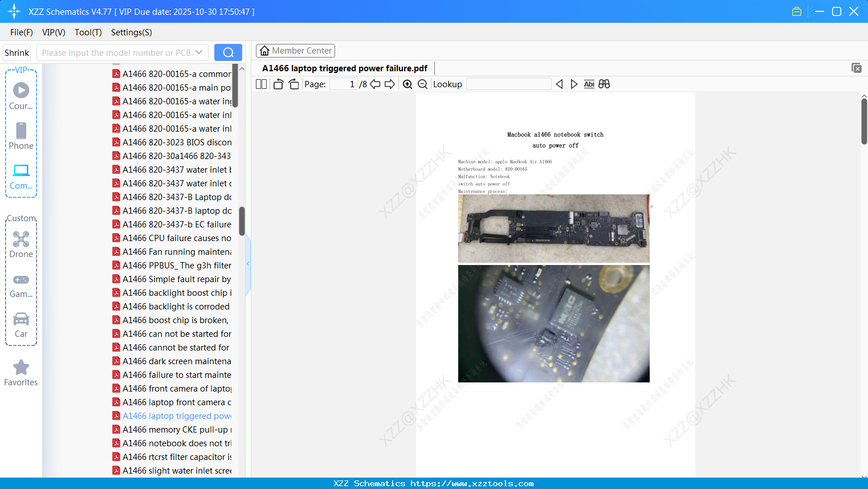Rotate the page counterclockwise
This screenshot has height=489, width=868.
point(278,84)
